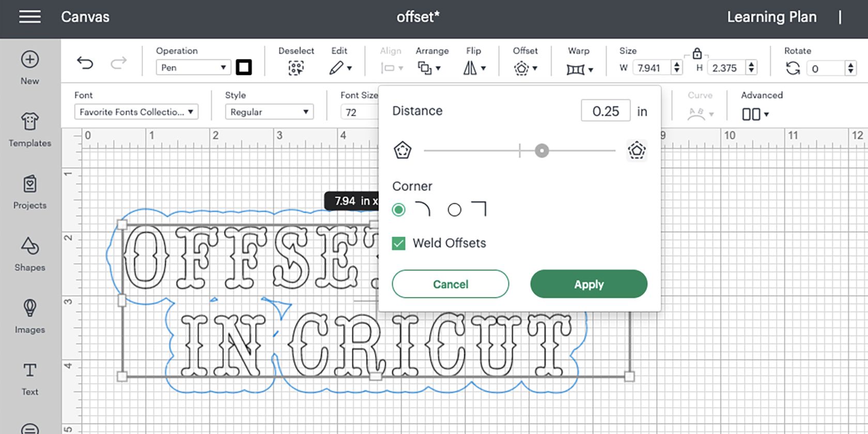Click the Width stepper arrows
This screenshot has height=434, width=868.
677,68
